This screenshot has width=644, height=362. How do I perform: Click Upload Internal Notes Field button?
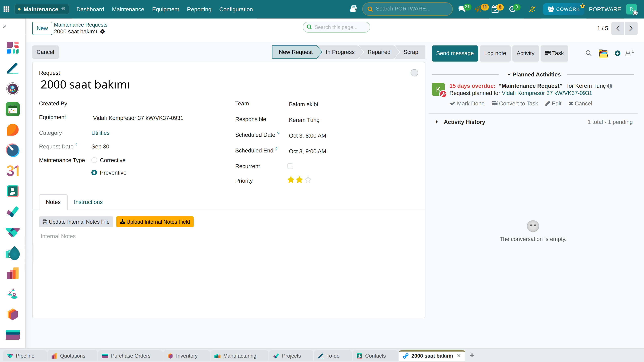[155, 222]
